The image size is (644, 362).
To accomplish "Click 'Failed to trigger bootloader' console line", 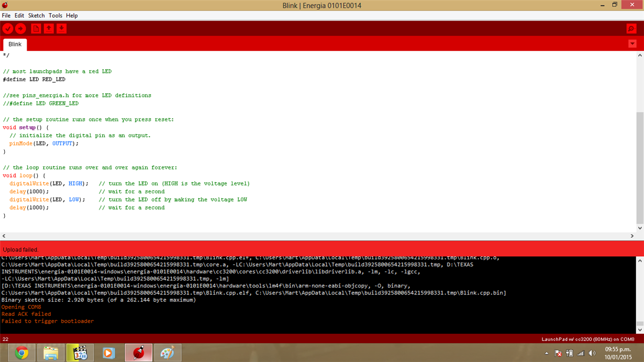I will [x=48, y=321].
